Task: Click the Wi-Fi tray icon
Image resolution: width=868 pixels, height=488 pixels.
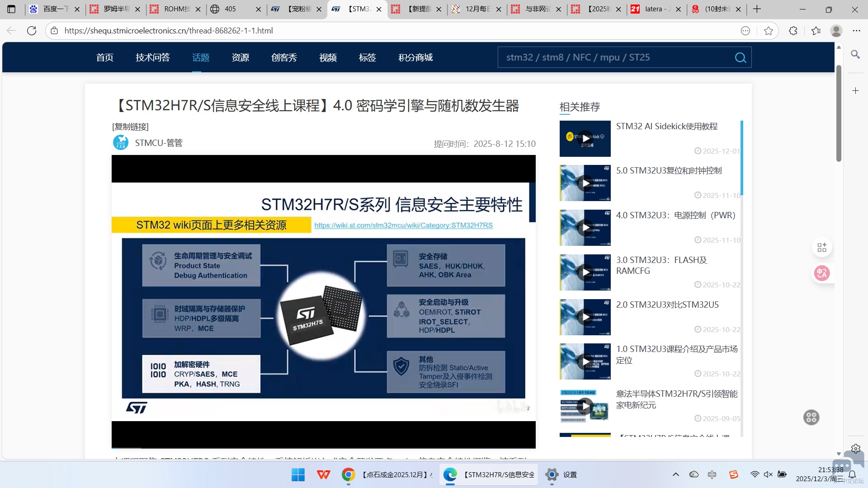Action: pyautogui.click(x=755, y=474)
